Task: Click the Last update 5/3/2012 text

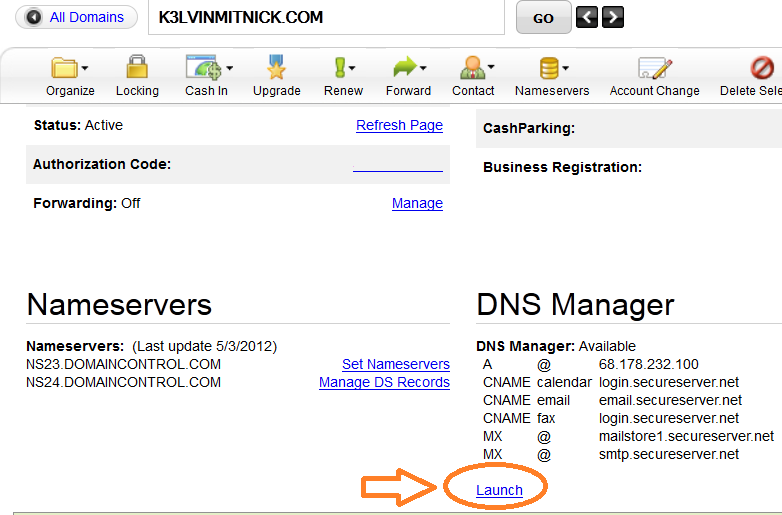Action: [204, 346]
